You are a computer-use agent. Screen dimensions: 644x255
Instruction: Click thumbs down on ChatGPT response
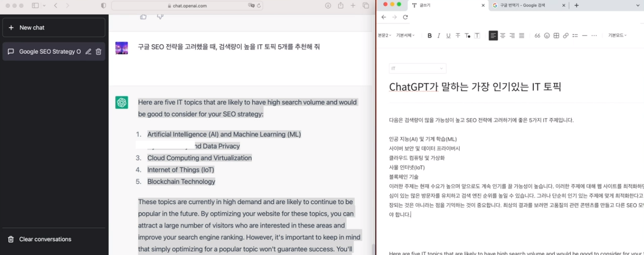click(x=160, y=16)
